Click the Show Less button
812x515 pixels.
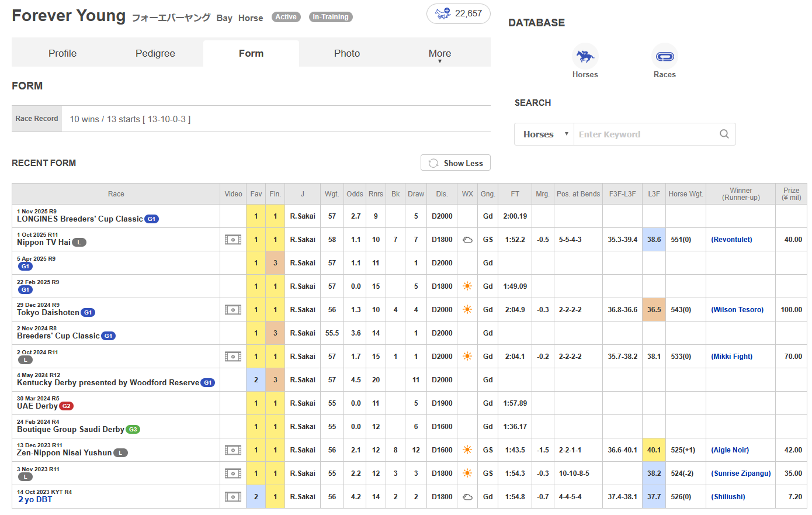pos(456,163)
